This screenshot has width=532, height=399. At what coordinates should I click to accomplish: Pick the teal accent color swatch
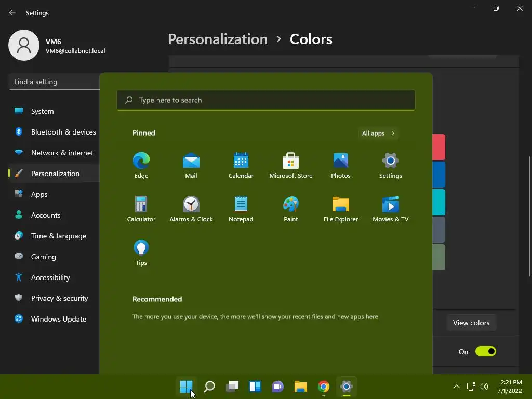tap(438, 202)
